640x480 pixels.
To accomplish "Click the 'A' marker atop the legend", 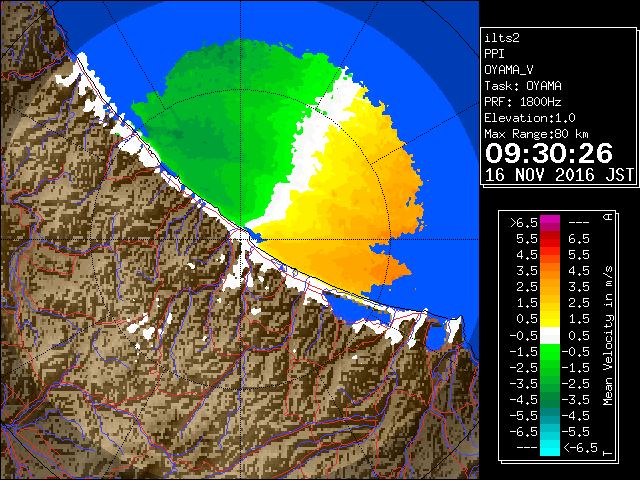I will click(x=608, y=217).
